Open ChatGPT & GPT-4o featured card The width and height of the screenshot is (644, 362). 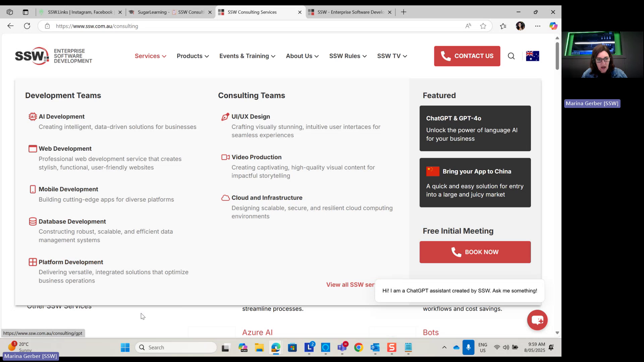click(475, 128)
